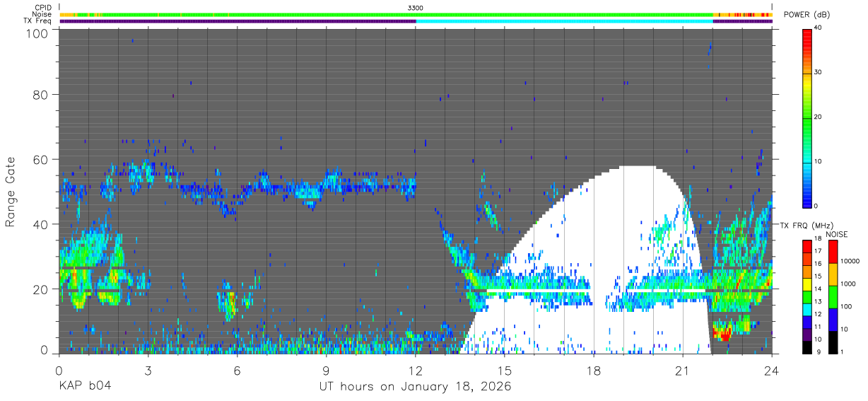Click hour '6' on time axis

(x=237, y=370)
